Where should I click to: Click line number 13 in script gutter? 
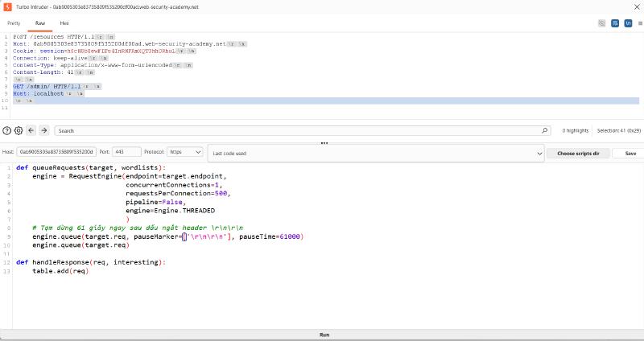point(6,271)
